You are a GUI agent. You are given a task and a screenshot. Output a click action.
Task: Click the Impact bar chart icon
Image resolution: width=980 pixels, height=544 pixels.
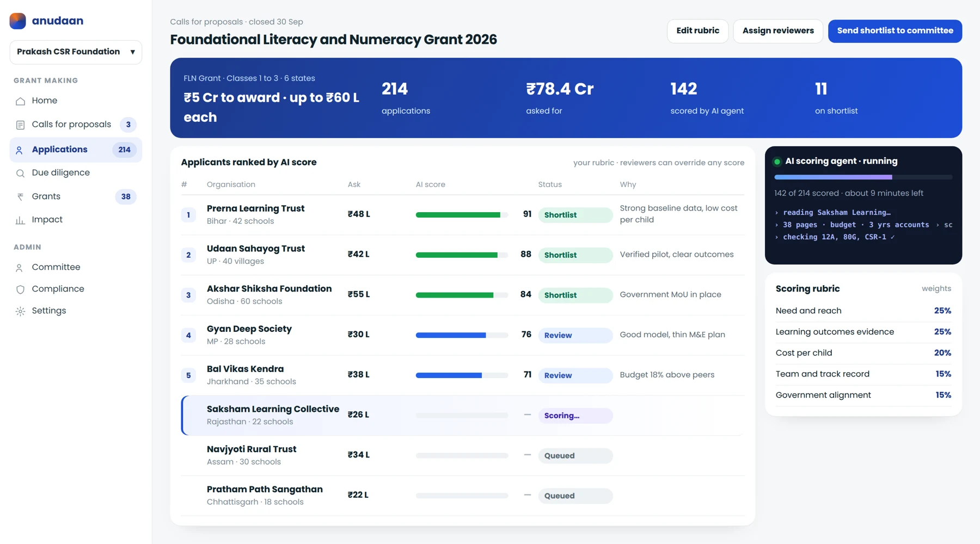pos(20,220)
